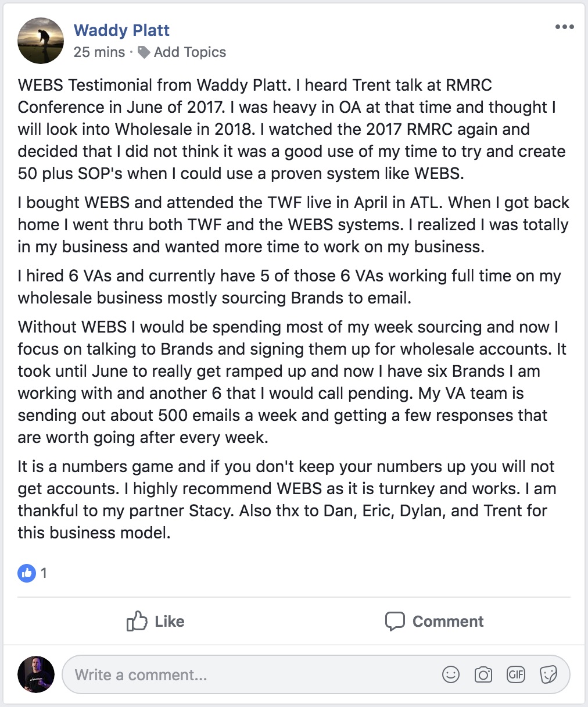Viewport: 588px width, 707px height.
Task: Click Waddy Platt's profile picture
Action: coord(41,41)
